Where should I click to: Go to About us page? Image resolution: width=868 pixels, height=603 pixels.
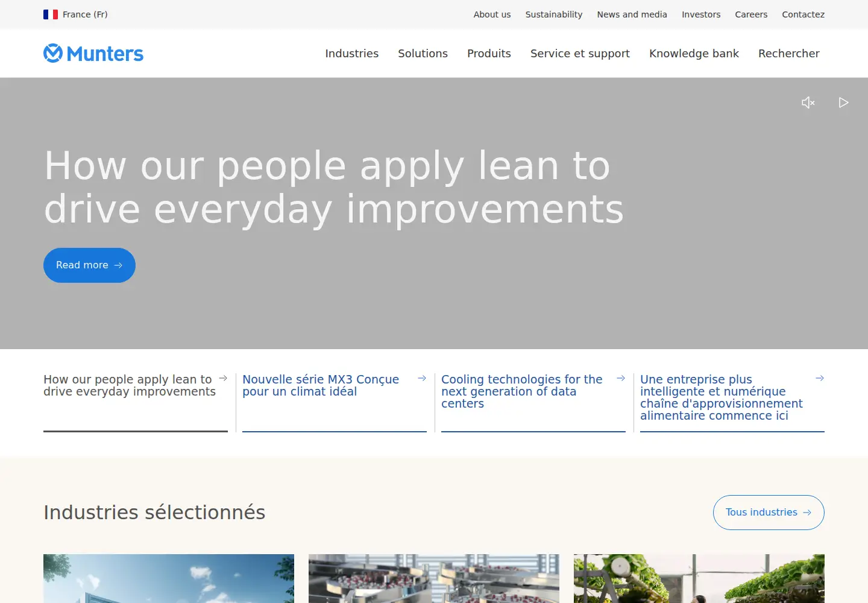(x=492, y=14)
